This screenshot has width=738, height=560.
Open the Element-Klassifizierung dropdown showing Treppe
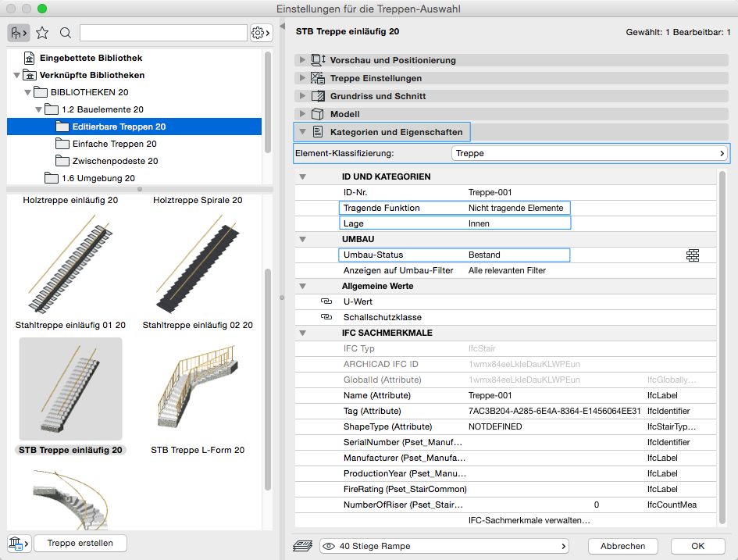pyautogui.click(x=590, y=153)
